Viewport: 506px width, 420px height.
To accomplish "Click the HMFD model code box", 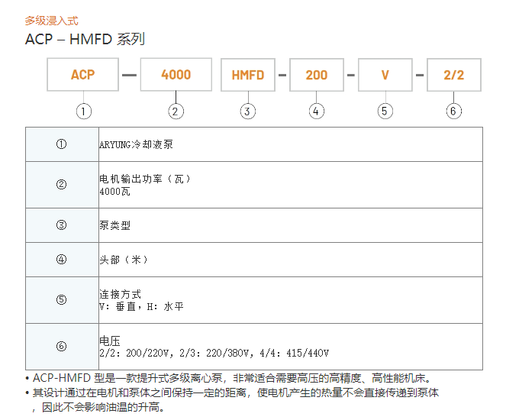I will point(248,75).
